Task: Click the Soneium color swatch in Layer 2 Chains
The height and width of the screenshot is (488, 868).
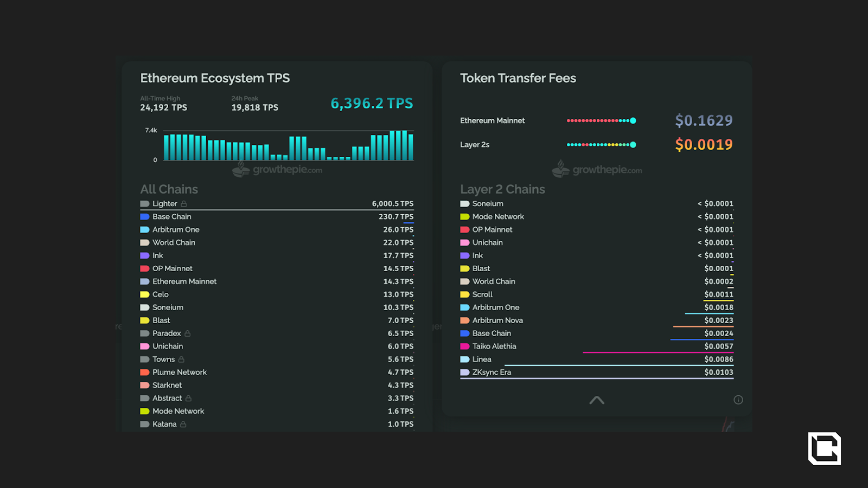Action: (465, 204)
